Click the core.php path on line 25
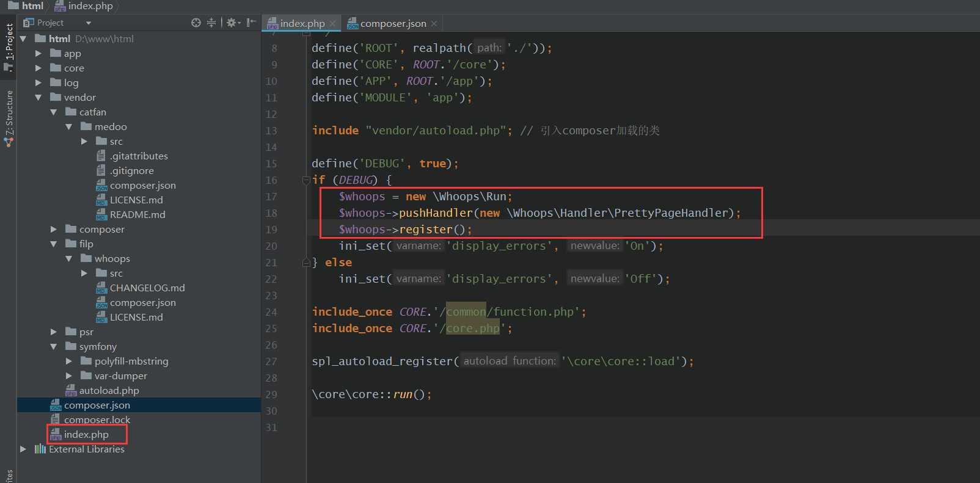 click(473, 329)
